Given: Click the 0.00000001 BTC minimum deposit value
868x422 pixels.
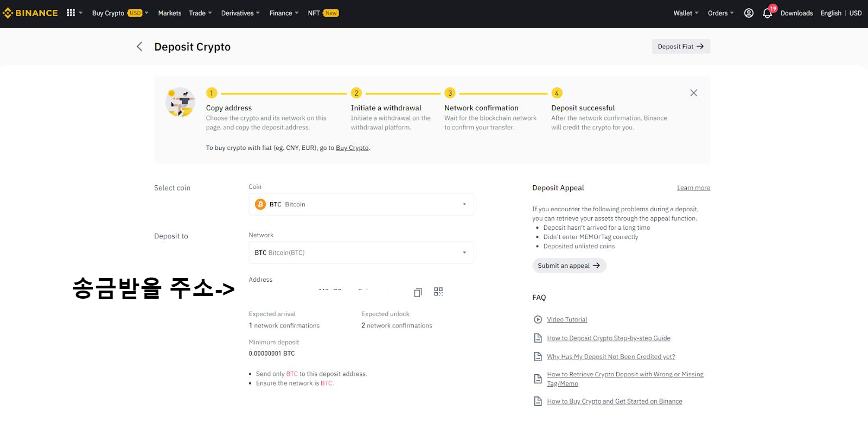Looking at the screenshot, I should click(x=272, y=354).
